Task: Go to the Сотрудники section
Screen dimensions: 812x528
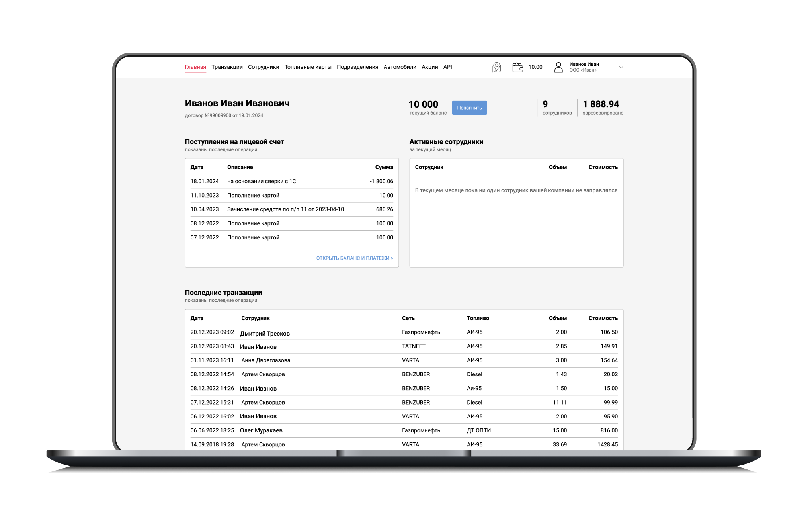Action: click(264, 67)
